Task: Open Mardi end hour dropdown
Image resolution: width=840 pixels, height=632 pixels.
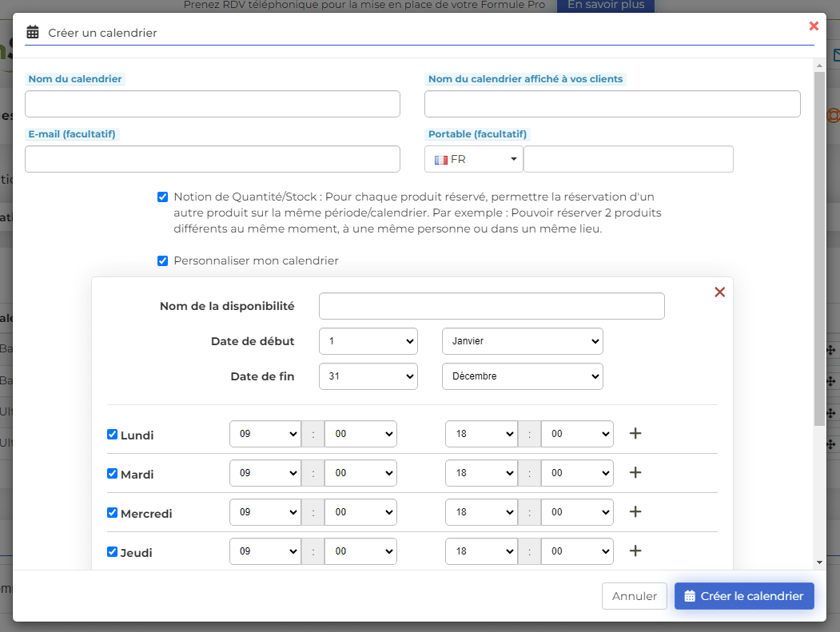Action: (x=482, y=473)
